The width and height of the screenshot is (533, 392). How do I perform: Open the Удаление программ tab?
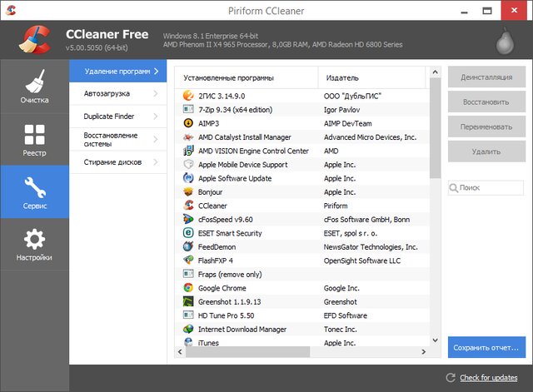coord(118,71)
